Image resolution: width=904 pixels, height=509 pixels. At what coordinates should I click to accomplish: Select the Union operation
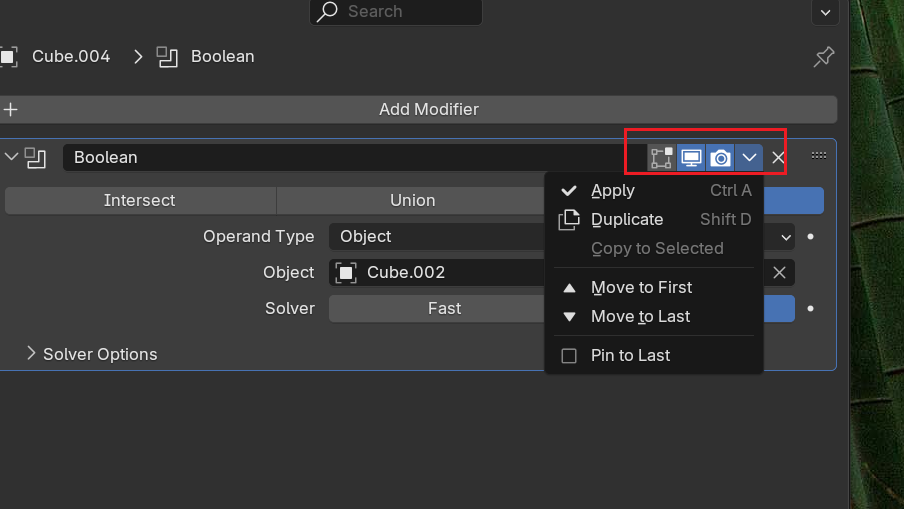[413, 201]
